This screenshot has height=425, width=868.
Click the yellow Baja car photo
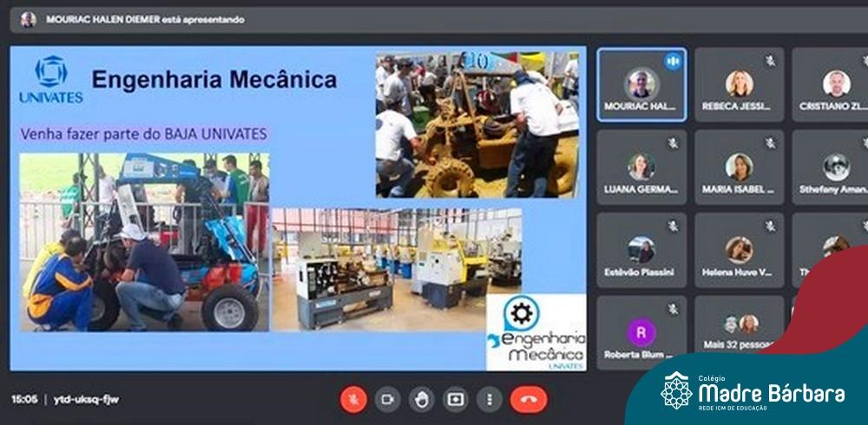click(477, 125)
